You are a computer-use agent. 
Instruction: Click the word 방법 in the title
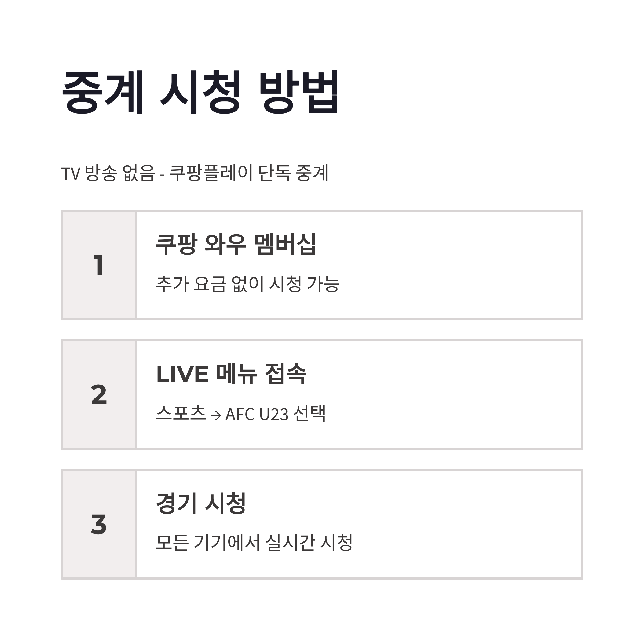(x=299, y=92)
